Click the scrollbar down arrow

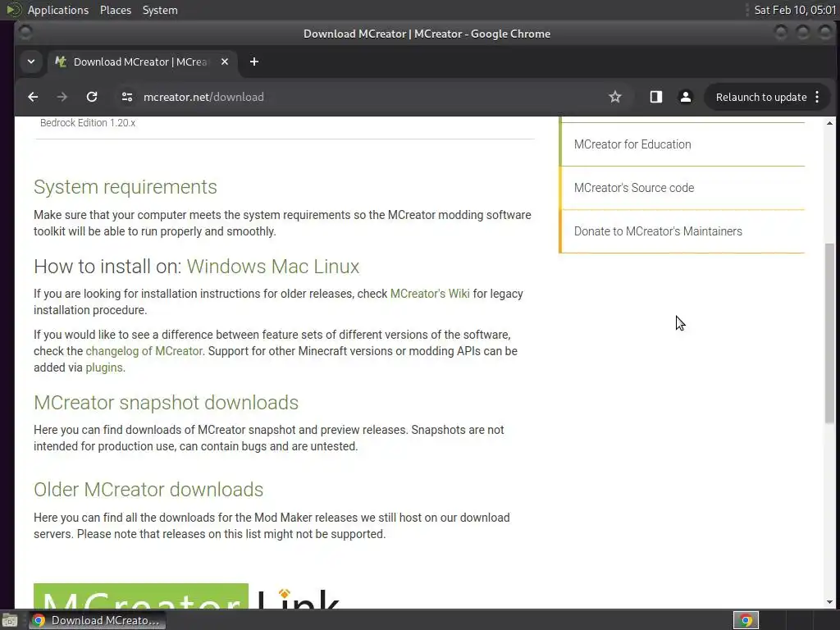click(829, 602)
